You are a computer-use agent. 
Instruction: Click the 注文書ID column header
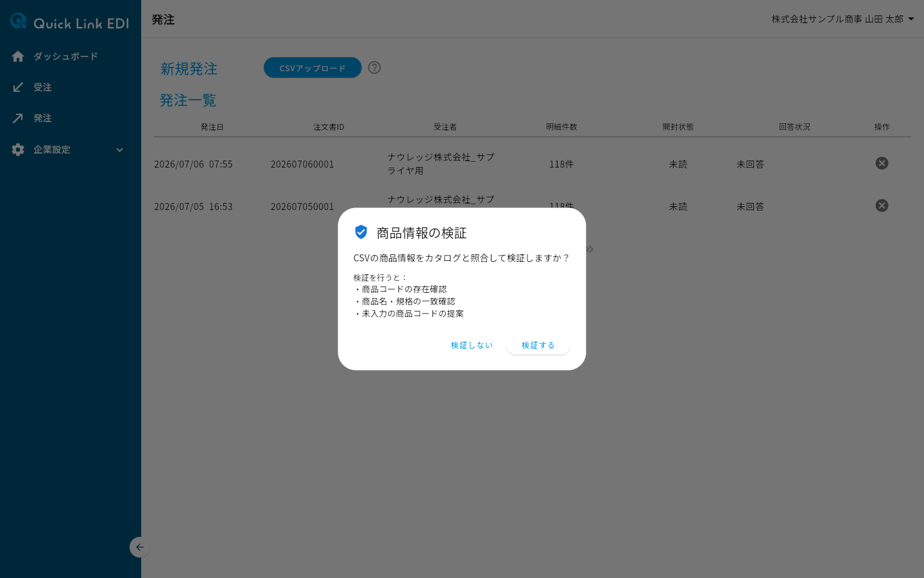coord(329,127)
